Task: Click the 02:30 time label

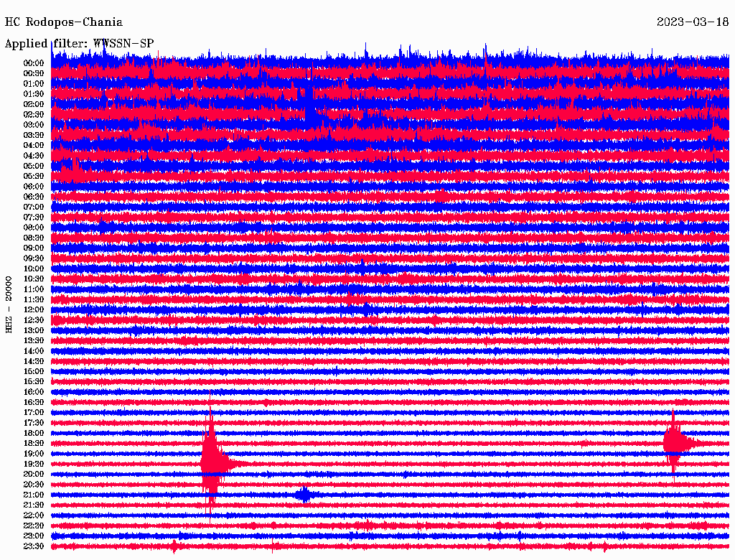Action: click(x=34, y=115)
